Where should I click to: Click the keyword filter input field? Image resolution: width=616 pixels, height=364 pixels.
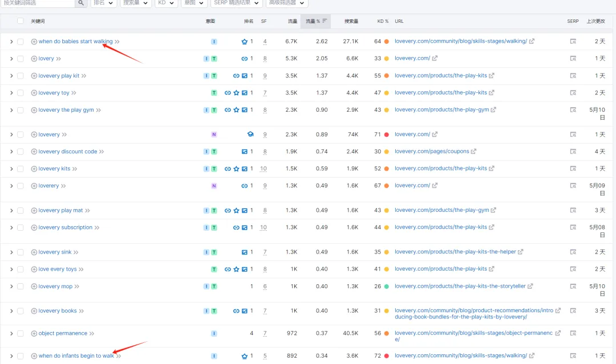(x=37, y=3)
